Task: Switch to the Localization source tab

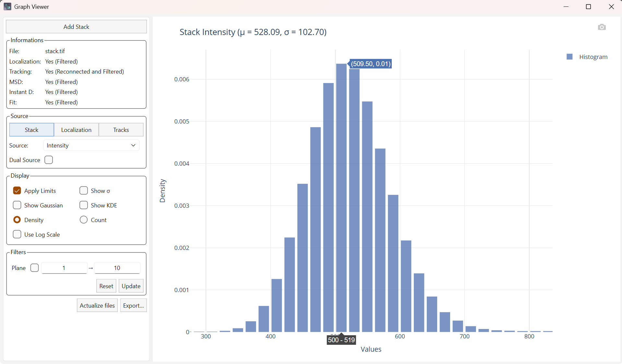Action: (x=76, y=130)
